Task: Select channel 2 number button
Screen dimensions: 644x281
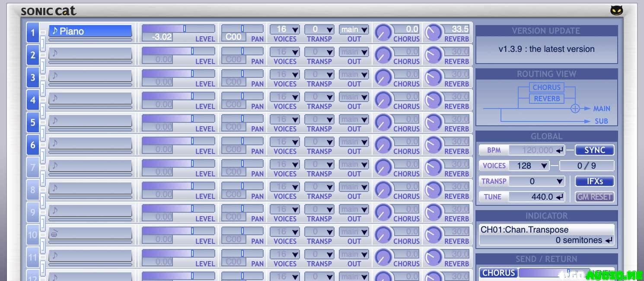Action: (x=32, y=55)
